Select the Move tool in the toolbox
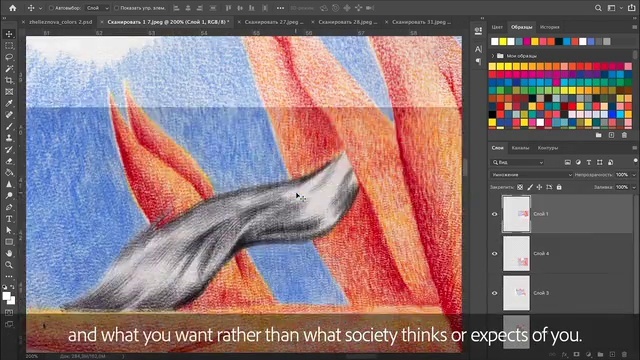This screenshot has width=640, height=360. click(x=9, y=34)
